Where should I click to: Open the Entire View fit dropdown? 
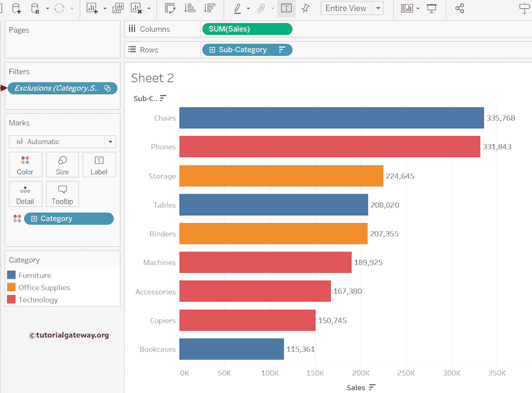[379, 8]
